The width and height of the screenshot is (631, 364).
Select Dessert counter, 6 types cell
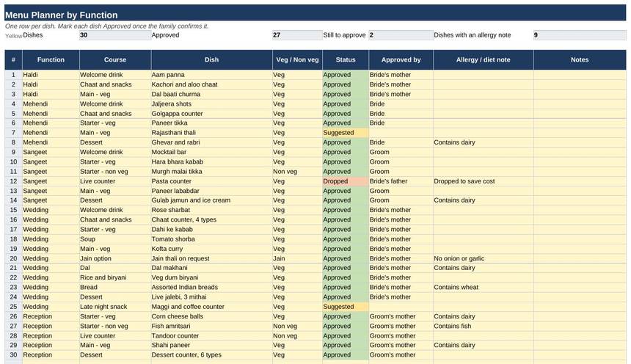coord(211,355)
